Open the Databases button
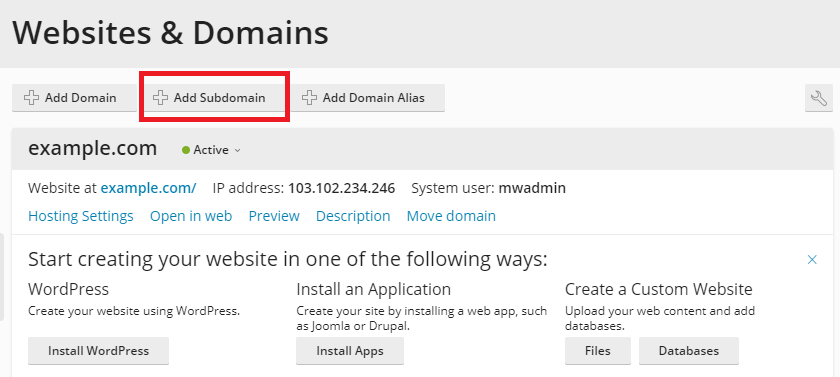The width and height of the screenshot is (840, 377). pos(689,351)
